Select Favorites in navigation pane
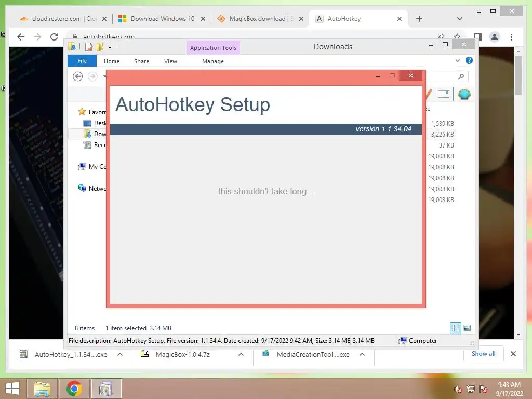Image resolution: width=532 pixels, height=399 pixels. coord(92,112)
